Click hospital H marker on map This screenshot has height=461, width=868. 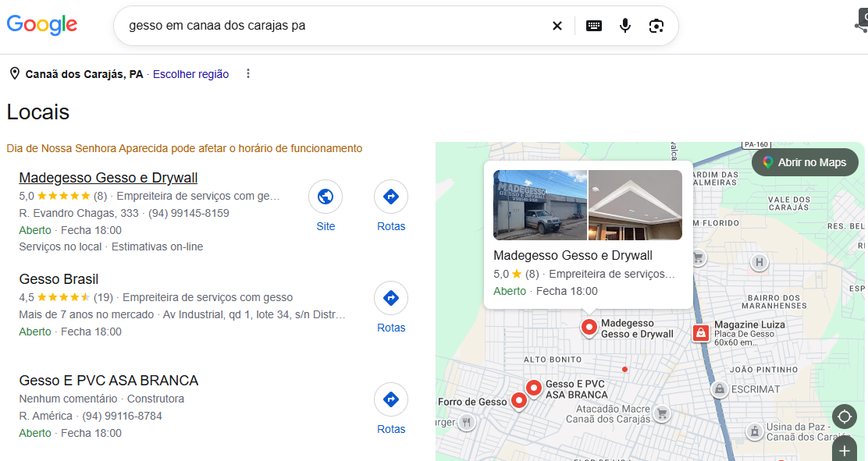pyautogui.click(x=759, y=262)
